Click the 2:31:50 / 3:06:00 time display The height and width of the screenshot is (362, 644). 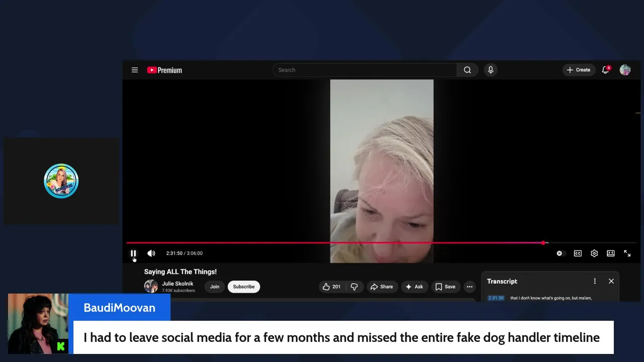pos(184,253)
